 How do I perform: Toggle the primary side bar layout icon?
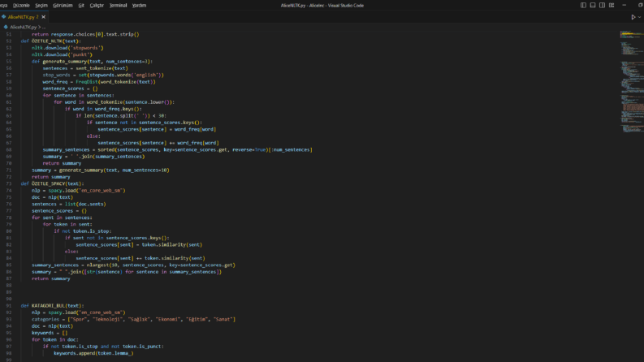pos(583,6)
